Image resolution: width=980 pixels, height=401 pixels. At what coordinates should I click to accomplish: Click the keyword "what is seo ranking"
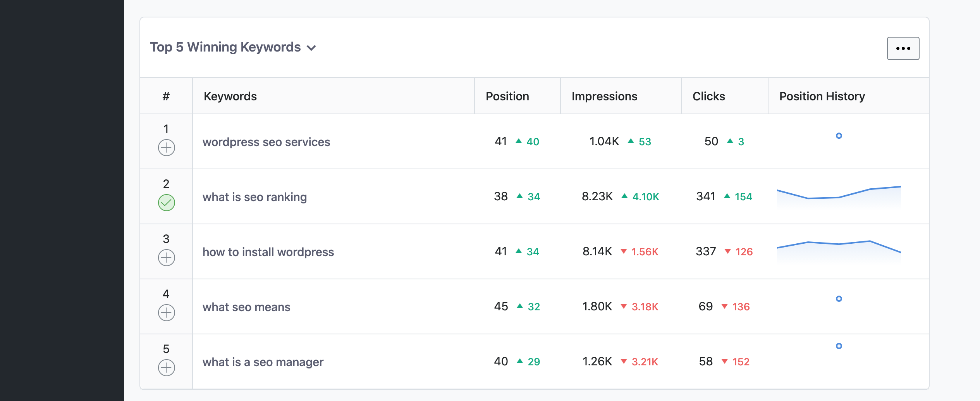pyautogui.click(x=255, y=196)
